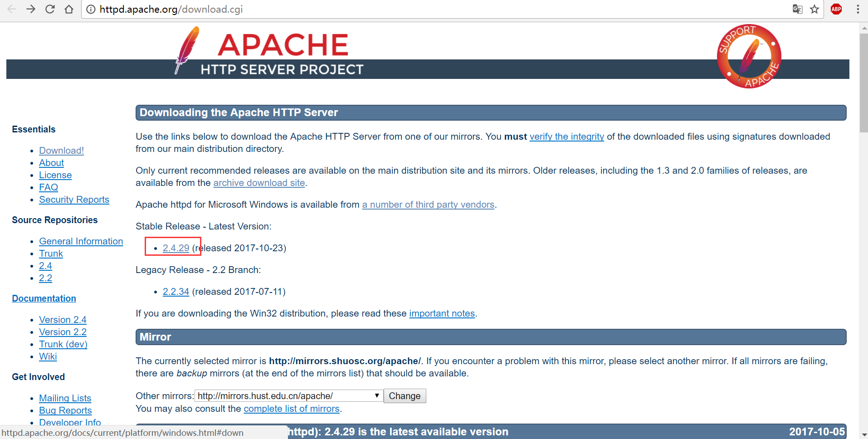Bookmark this page with the star icon
Screen dimensions: 868x439
[814, 9]
